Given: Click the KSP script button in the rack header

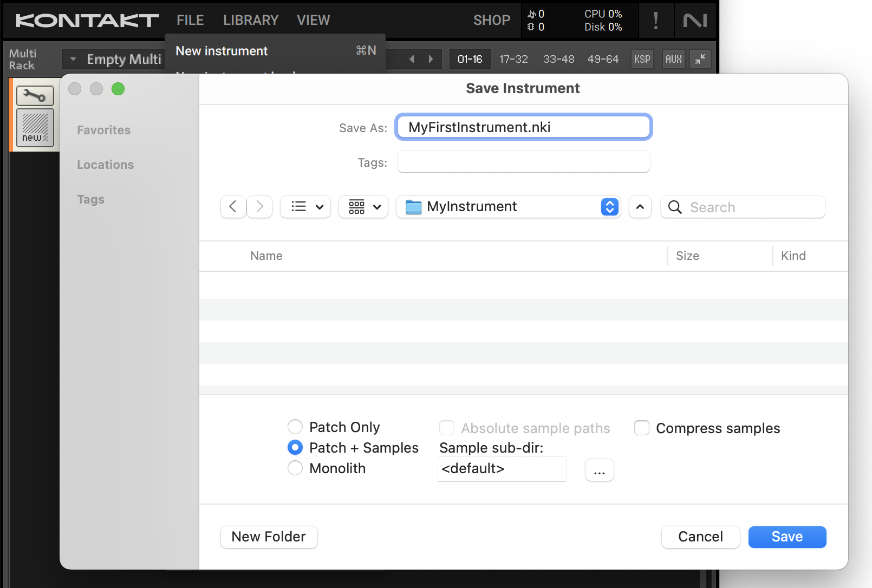Looking at the screenshot, I should click(x=642, y=59).
